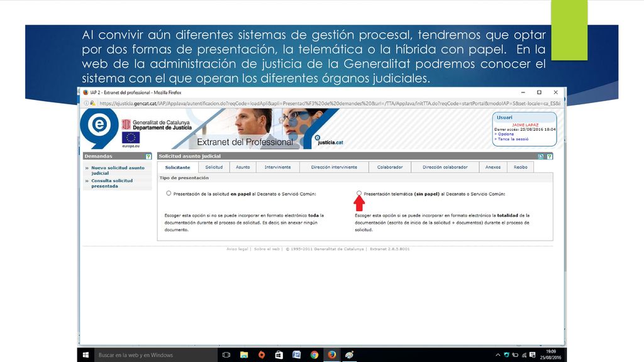Screen dimensions: 644x362
Task: Click the Demandas panel header
Action: [x=118, y=156]
